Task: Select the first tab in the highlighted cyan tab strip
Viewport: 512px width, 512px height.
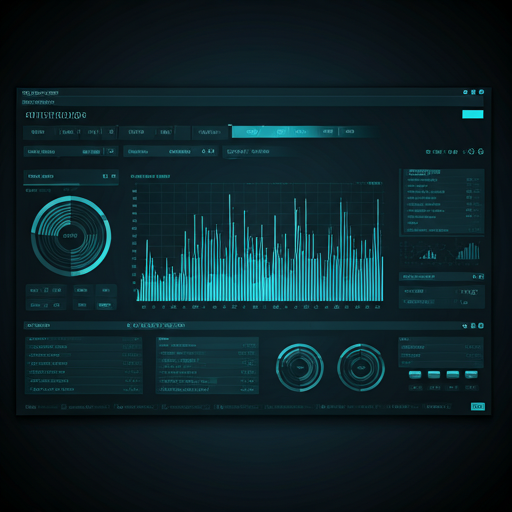Action: [252, 132]
